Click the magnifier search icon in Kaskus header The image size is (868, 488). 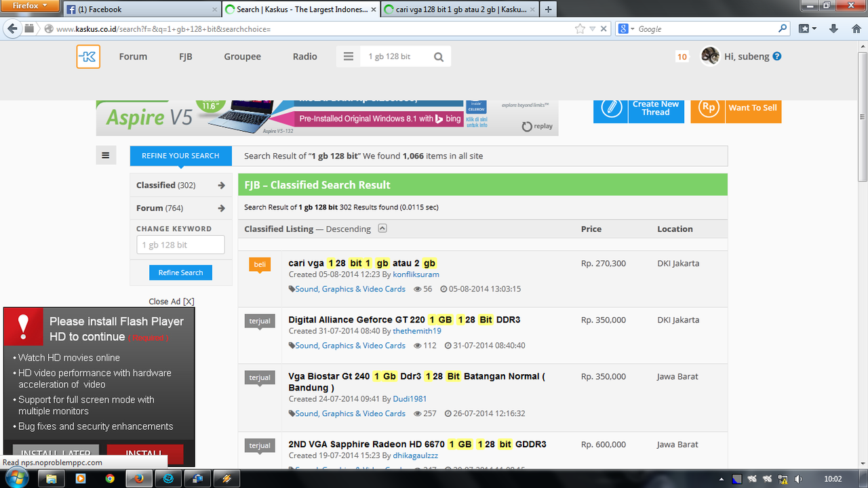439,57
